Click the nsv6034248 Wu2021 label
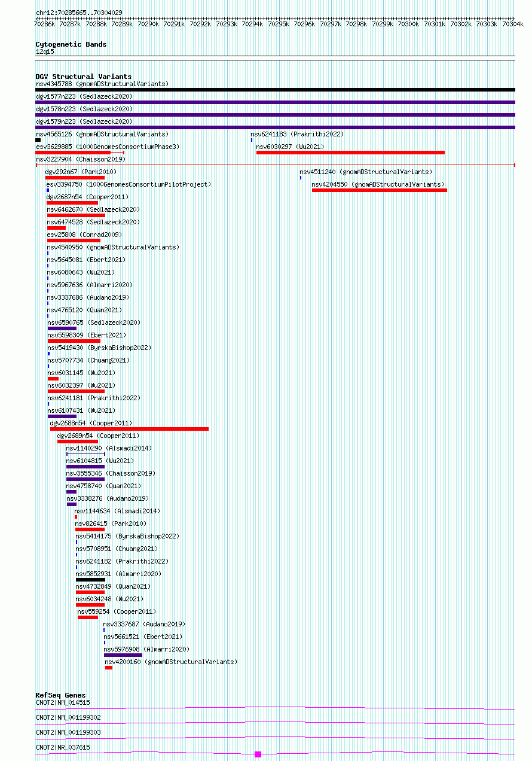Image resolution: width=532 pixels, height=761 pixels. coord(110,599)
